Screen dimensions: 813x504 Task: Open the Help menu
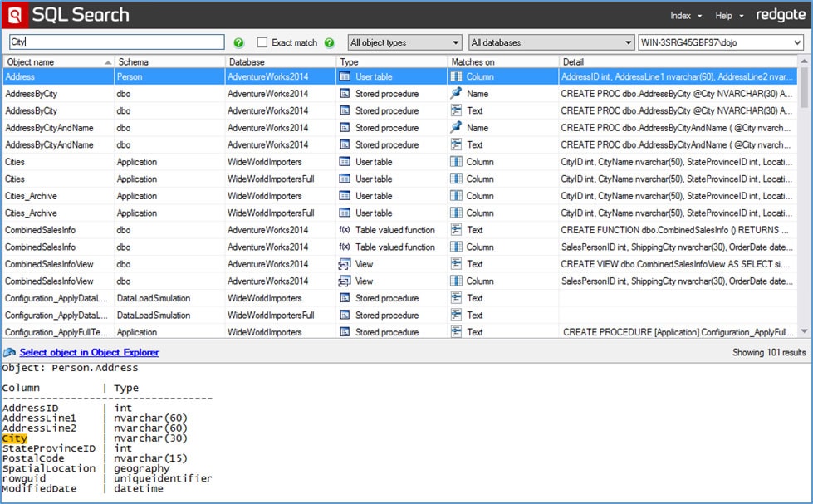pyautogui.click(x=729, y=16)
